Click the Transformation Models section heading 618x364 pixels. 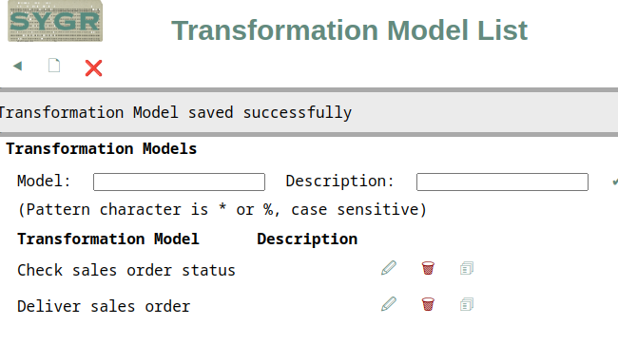click(102, 149)
